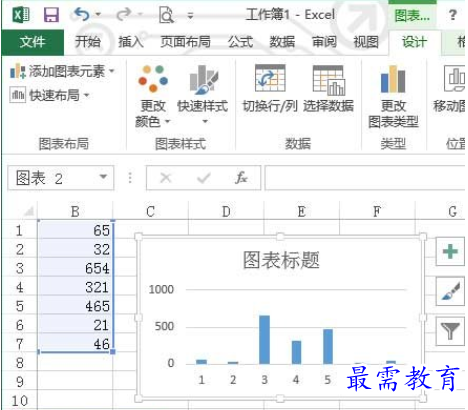Image resolution: width=468 pixels, height=410 pixels.
Task: Click cell containing 465
Action: (x=76, y=306)
